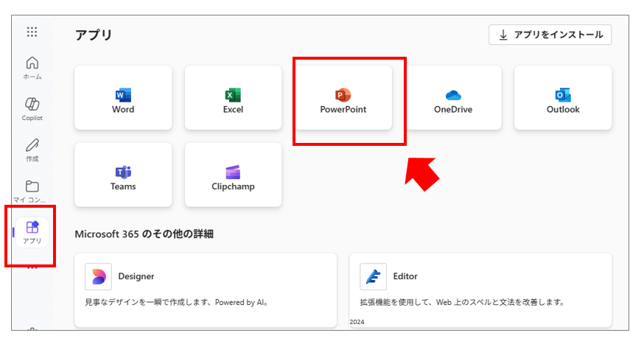
Task: Open the app launcher grid icon
Action: pos(32,32)
